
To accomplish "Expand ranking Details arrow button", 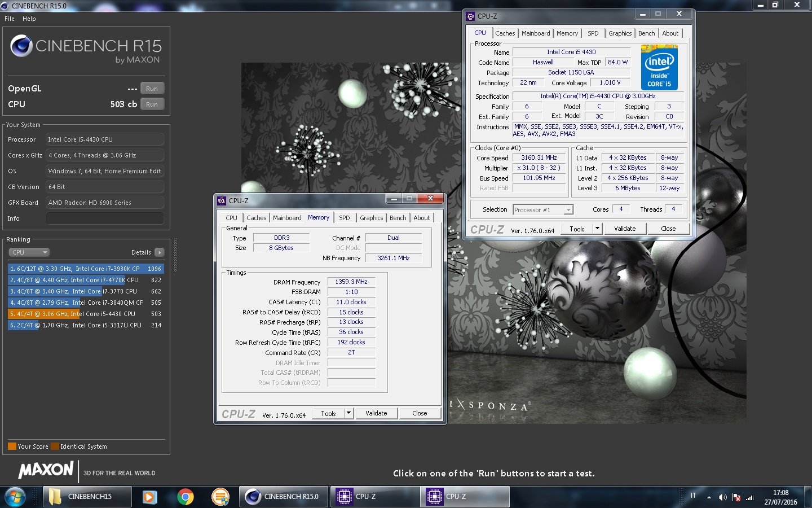I will pyautogui.click(x=160, y=252).
